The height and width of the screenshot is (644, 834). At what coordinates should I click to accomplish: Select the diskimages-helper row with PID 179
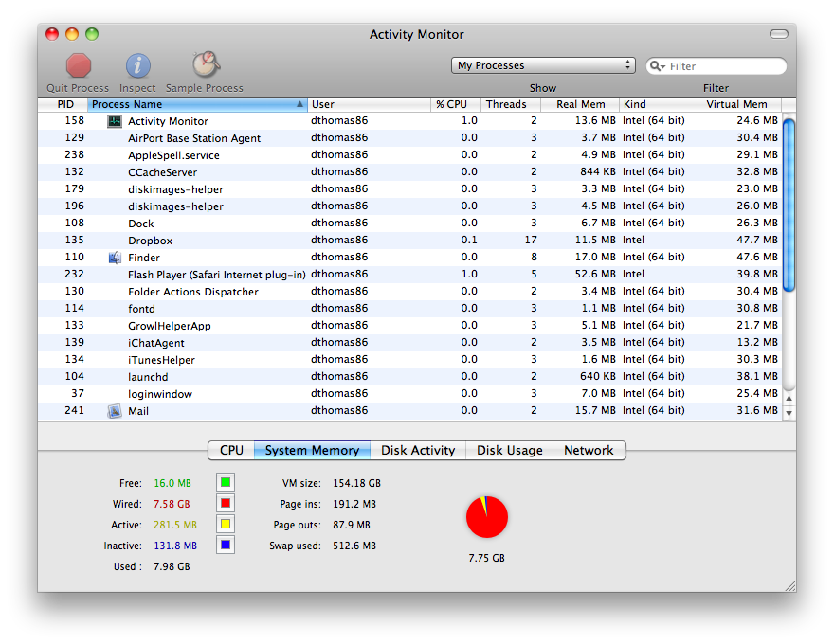(x=410, y=189)
